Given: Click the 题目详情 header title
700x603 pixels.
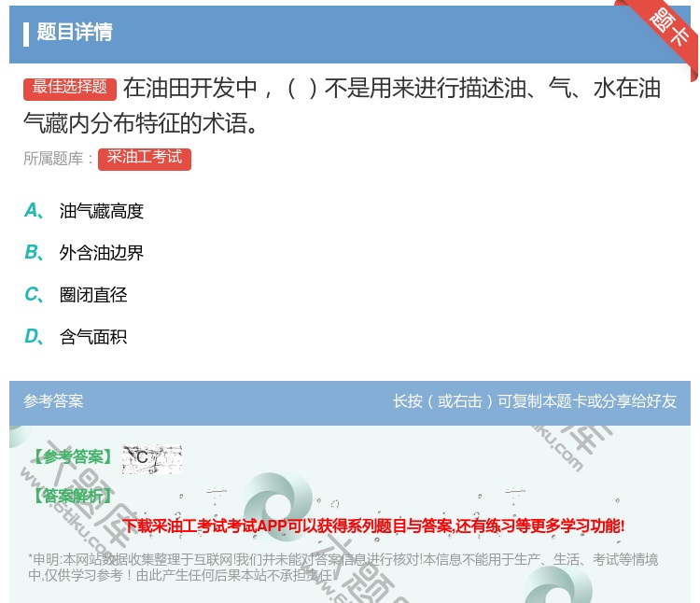Looking at the screenshot, I should point(75,32).
